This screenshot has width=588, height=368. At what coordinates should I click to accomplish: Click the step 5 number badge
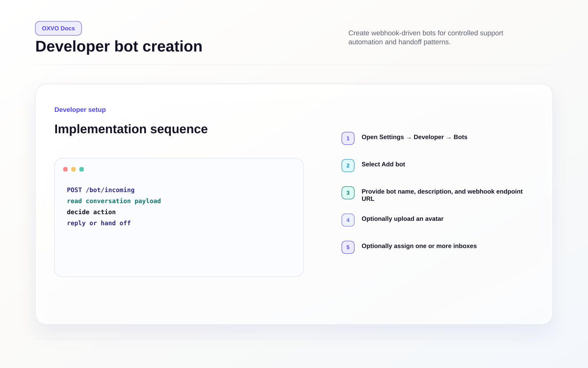pyautogui.click(x=348, y=247)
